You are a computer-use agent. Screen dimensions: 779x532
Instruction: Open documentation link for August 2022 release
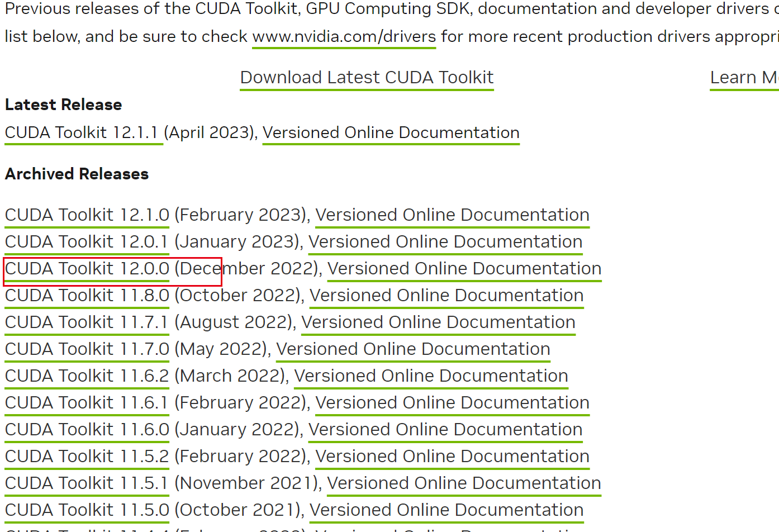tap(439, 322)
